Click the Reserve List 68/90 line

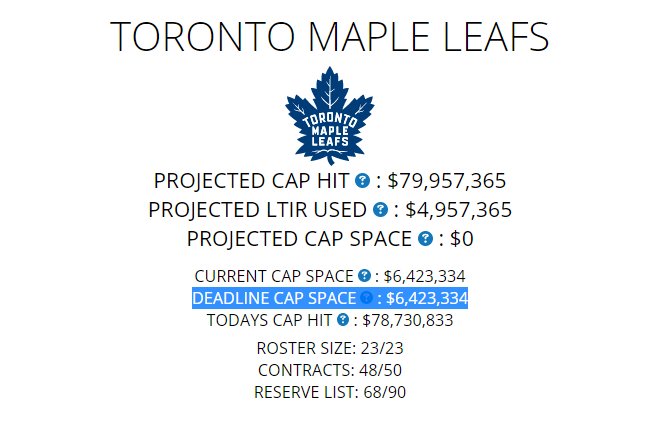330,392
